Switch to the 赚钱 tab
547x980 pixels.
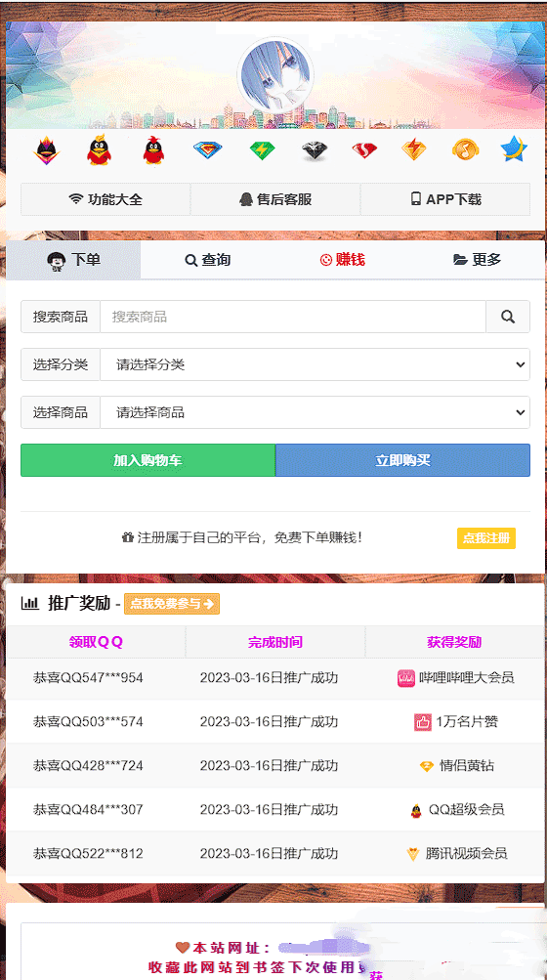343,260
